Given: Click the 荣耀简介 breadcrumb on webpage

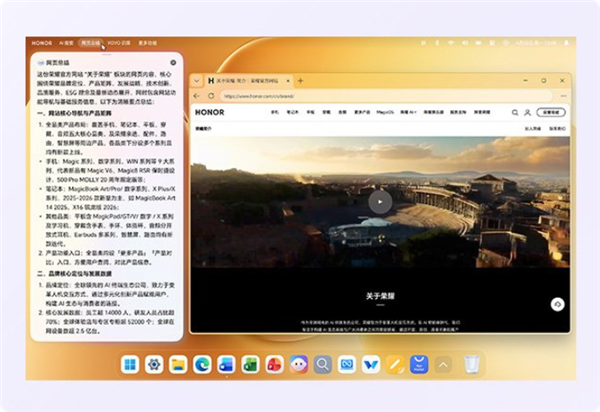Looking at the screenshot, I should point(204,129).
